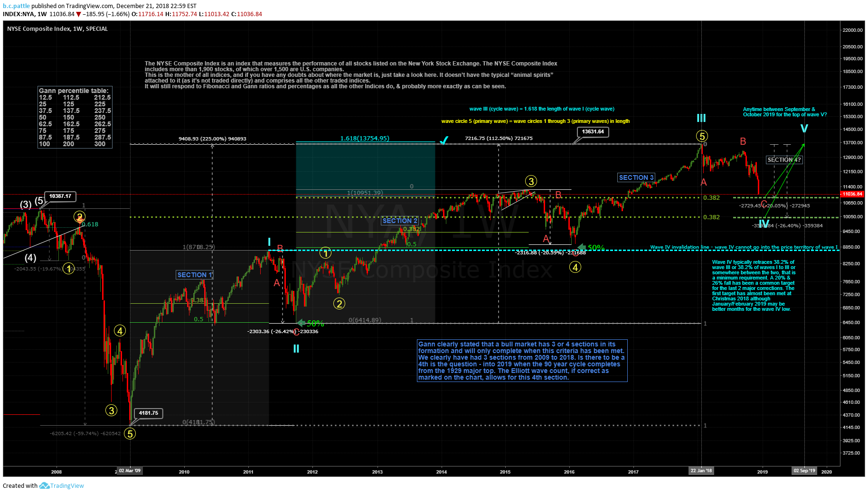Select the circled 1 above the early-2012 rally
This screenshot has height=494, width=868.
[x=325, y=253]
